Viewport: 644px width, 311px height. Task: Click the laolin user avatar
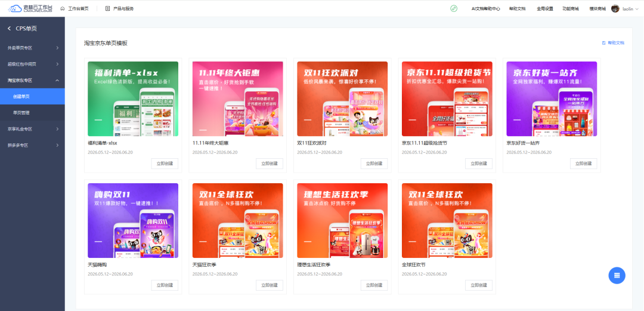click(x=615, y=8)
